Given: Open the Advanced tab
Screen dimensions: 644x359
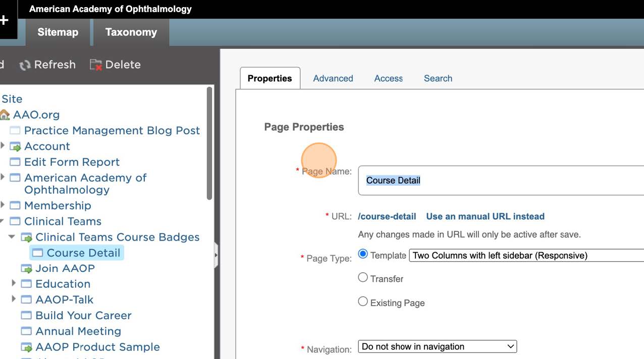Looking at the screenshot, I should point(333,79).
